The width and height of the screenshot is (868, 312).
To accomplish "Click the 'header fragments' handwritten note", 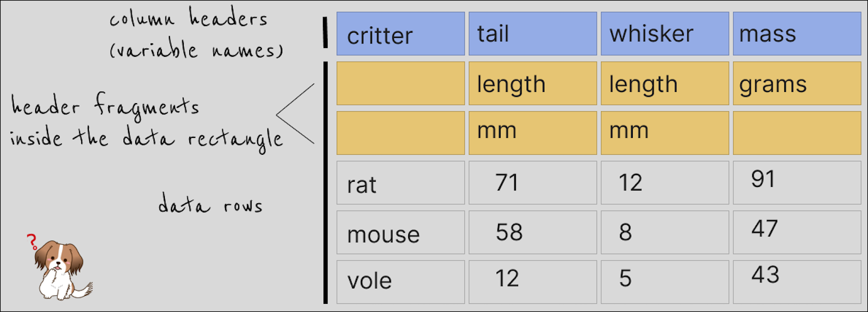I will [105, 106].
